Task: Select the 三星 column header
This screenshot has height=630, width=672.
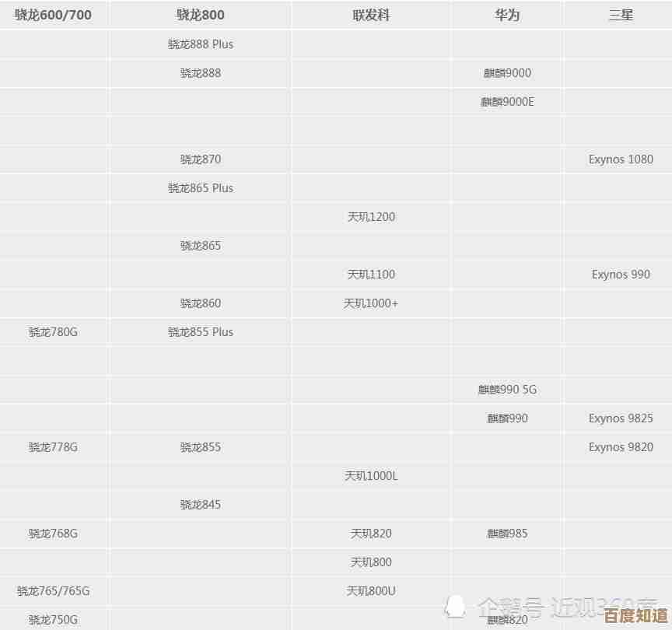Action: 620,14
